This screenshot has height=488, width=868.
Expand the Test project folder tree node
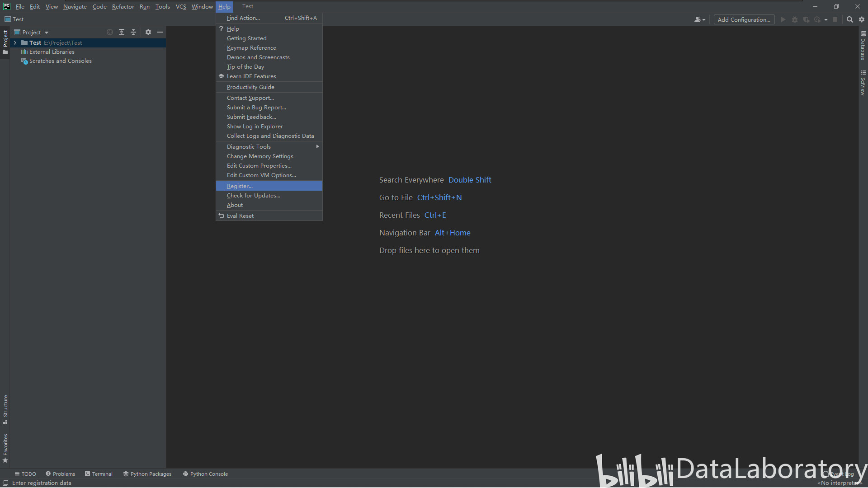pyautogui.click(x=15, y=43)
